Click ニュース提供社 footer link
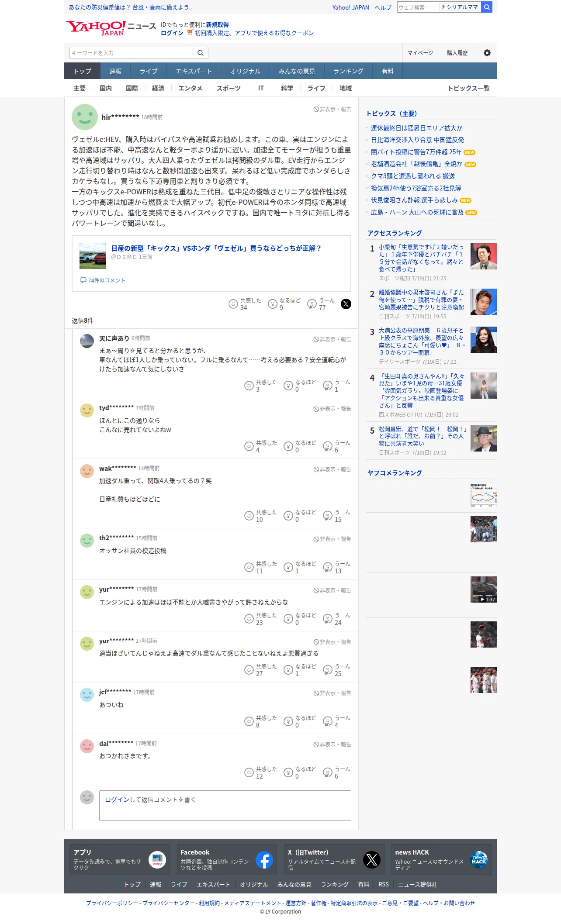This screenshot has width=561, height=924. 417,884
